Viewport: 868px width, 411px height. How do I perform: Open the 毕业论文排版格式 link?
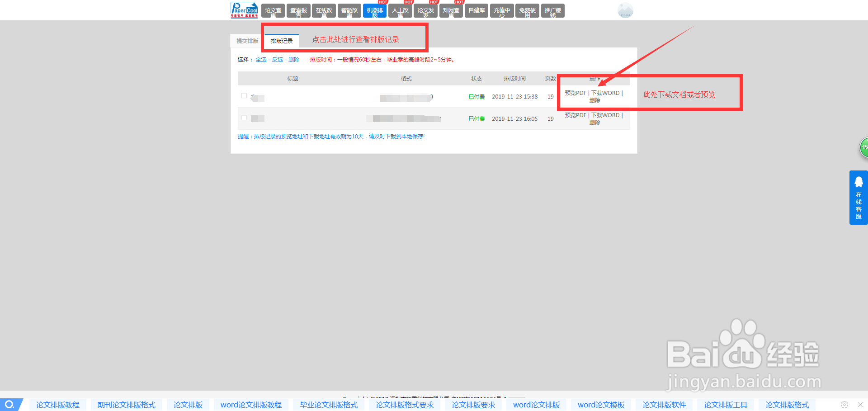(329, 405)
